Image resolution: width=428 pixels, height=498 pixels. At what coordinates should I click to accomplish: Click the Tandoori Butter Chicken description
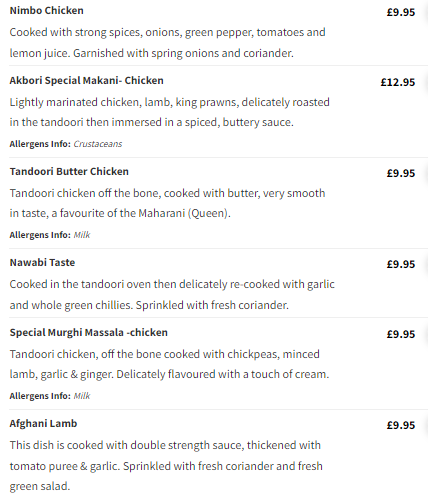coord(167,203)
